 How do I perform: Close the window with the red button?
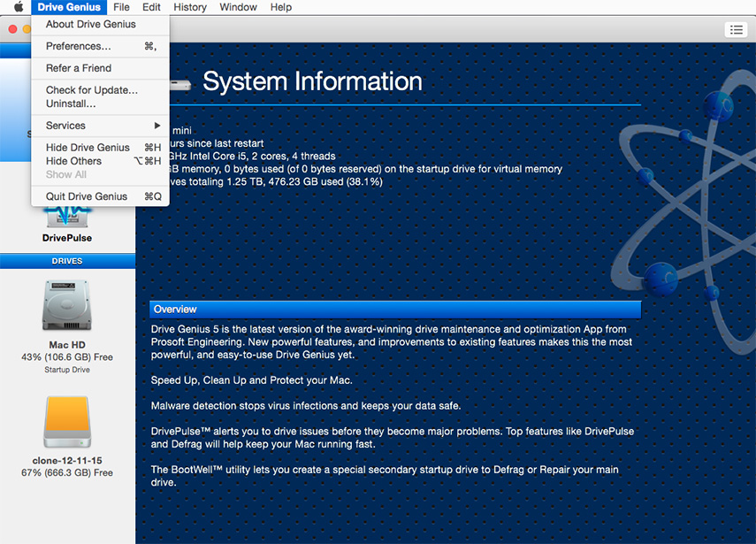[x=13, y=29]
